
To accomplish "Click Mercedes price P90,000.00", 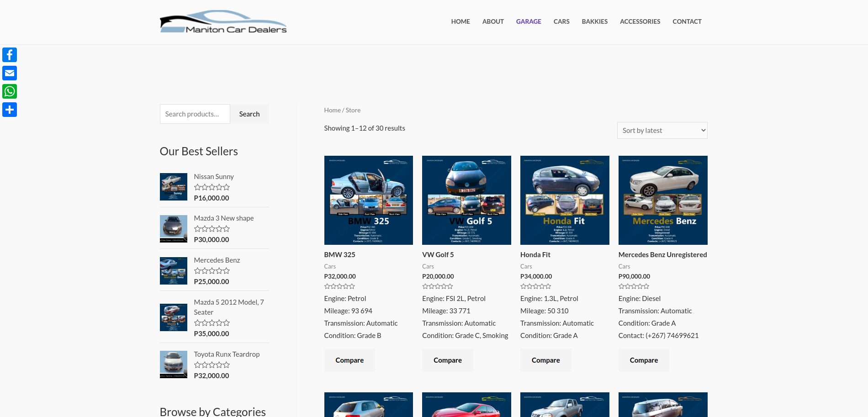I will pyautogui.click(x=634, y=276).
